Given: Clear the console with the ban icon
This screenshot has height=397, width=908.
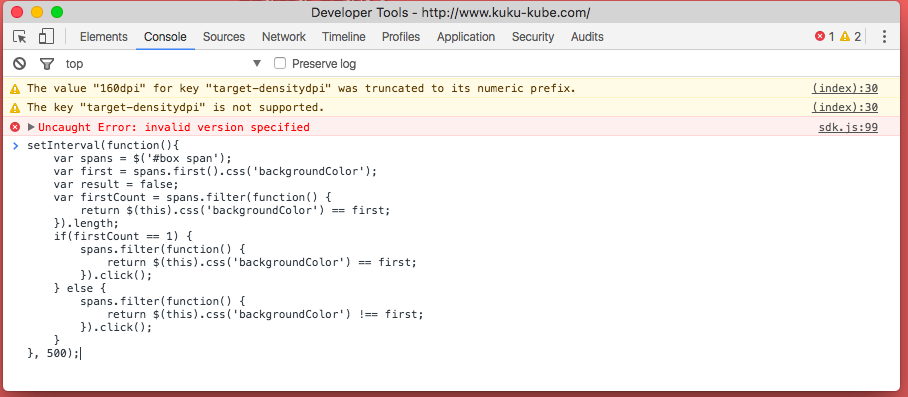Looking at the screenshot, I should (x=20, y=64).
